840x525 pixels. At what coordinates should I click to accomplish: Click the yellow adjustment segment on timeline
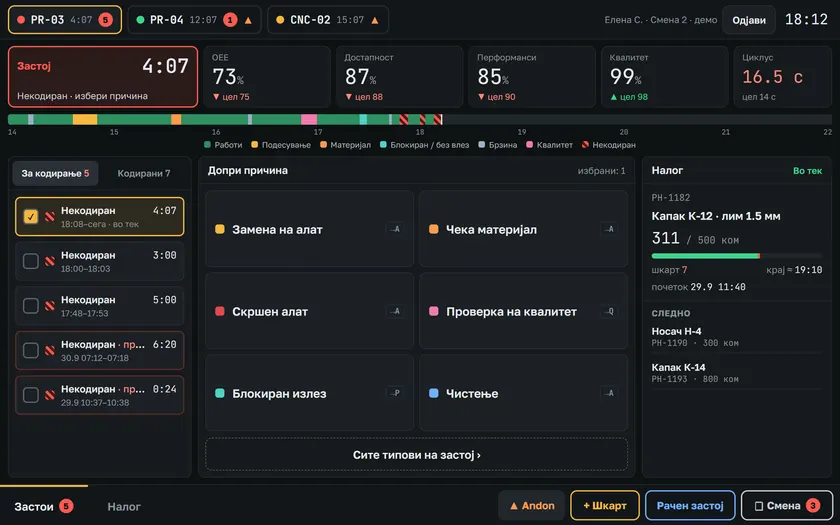tap(85, 119)
